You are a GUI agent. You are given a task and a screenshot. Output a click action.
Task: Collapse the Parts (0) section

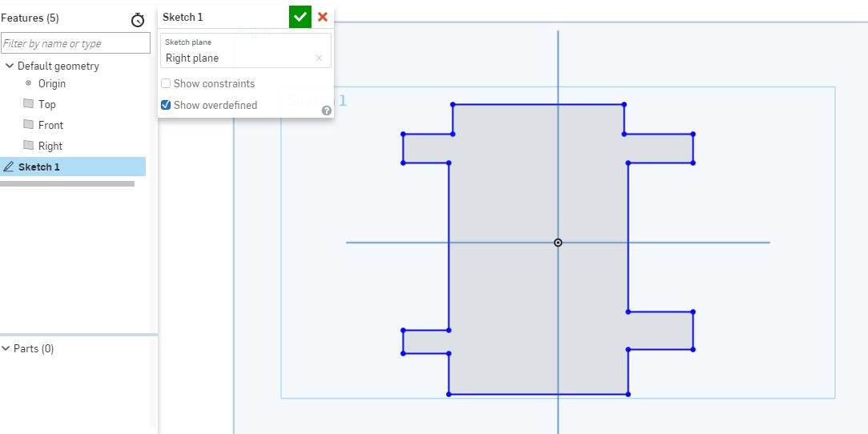tap(6, 348)
